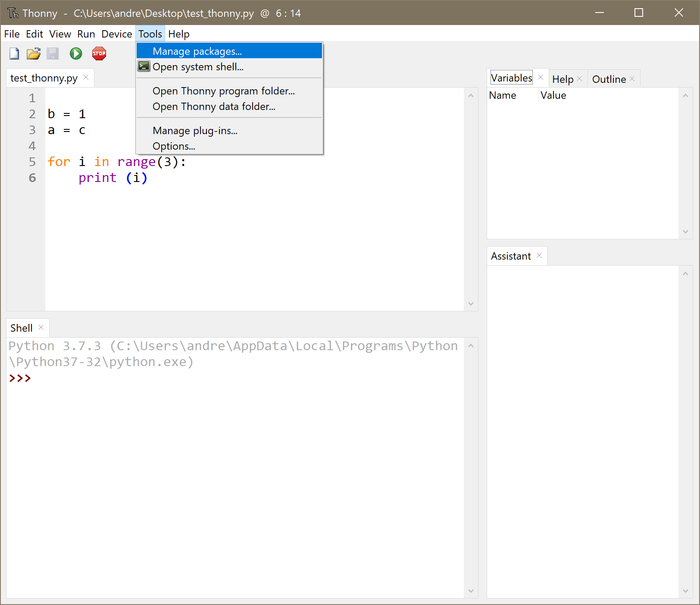The height and width of the screenshot is (605, 700).
Task: Open the File menu
Action: coord(12,34)
